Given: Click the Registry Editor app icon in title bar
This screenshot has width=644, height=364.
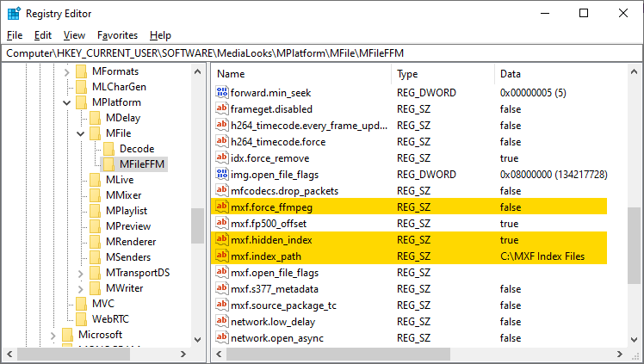Looking at the screenshot, I should [x=14, y=14].
